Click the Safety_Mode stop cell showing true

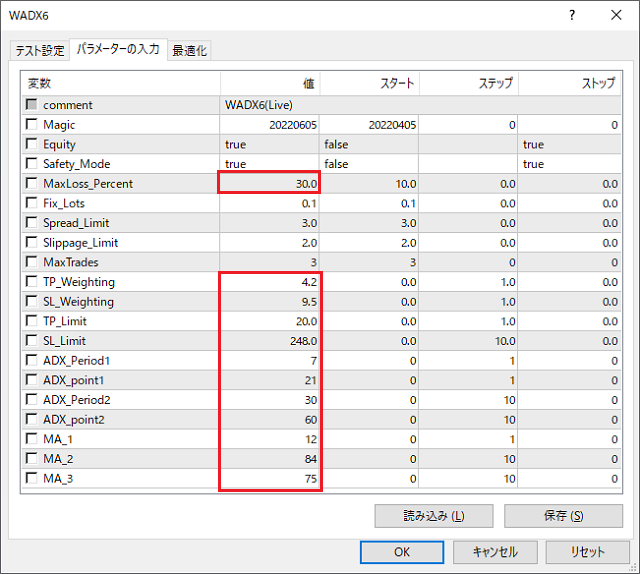(570, 164)
